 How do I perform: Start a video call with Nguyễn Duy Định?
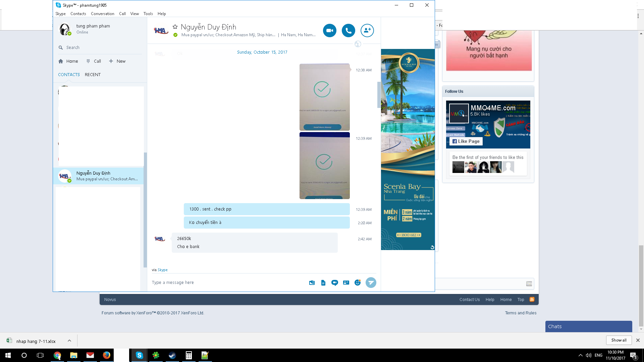coord(329,31)
